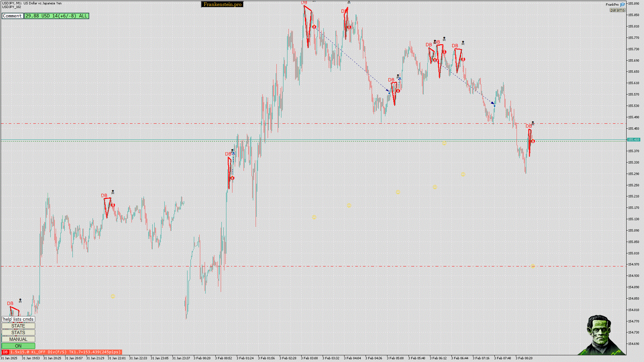Click the 155.890 price scale label

tap(634, 3)
